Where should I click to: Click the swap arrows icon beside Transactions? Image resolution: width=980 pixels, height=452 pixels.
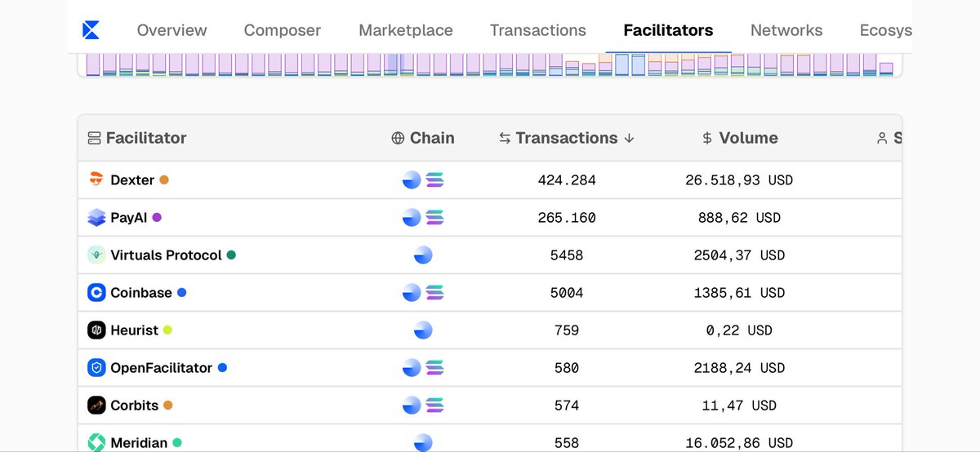click(506, 139)
